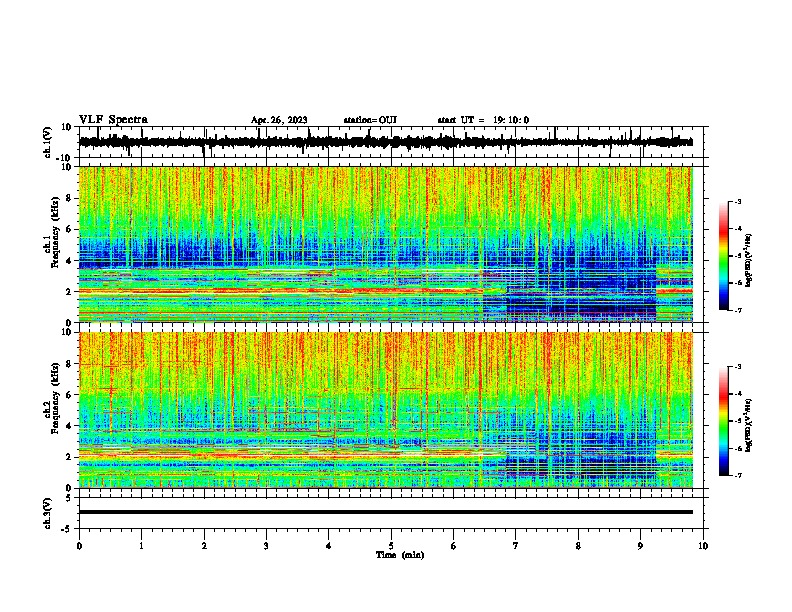Click the "ch.1(V)" waveform axis label
Viewport: 792px width, 612px height.
[47, 142]
